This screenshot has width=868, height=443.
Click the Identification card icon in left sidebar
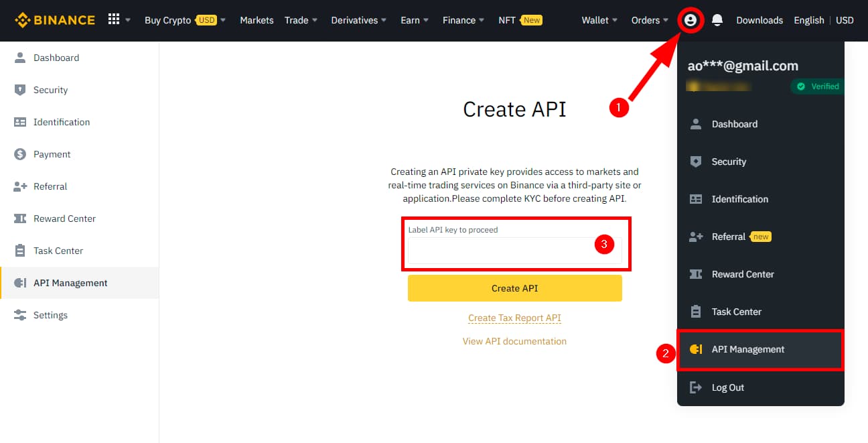[20, 122]
